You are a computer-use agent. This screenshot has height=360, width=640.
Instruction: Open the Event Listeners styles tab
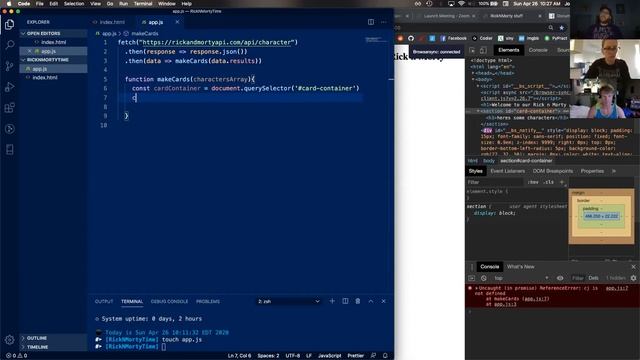click(508, 171)
